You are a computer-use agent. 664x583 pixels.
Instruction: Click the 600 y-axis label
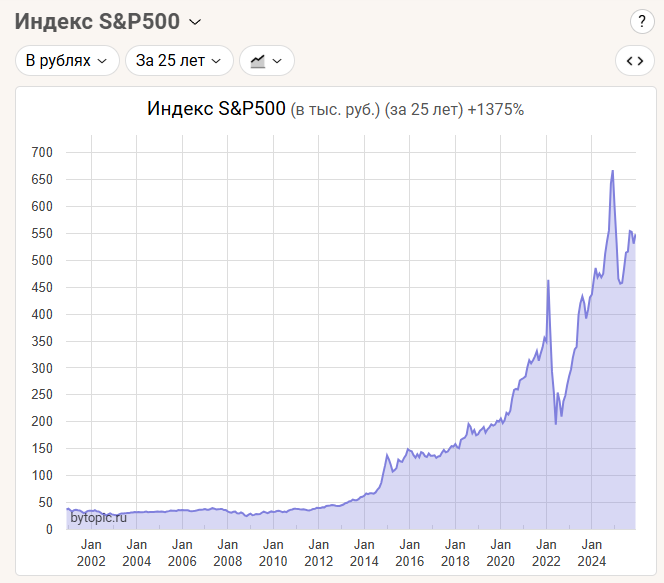[x=42, y=207]
